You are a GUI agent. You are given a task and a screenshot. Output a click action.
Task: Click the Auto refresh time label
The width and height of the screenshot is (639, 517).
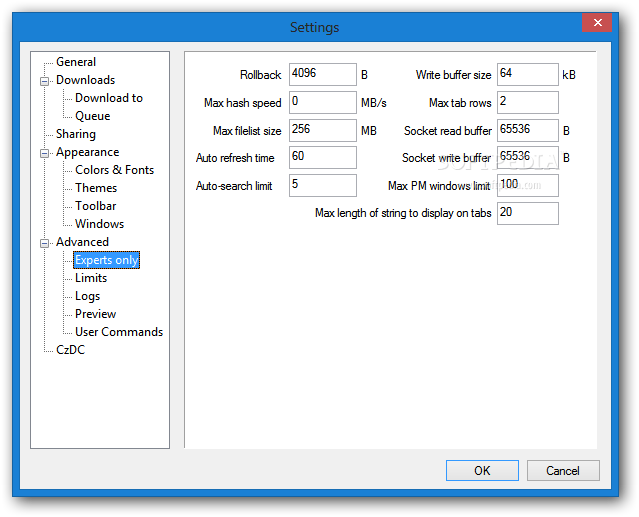235,158
